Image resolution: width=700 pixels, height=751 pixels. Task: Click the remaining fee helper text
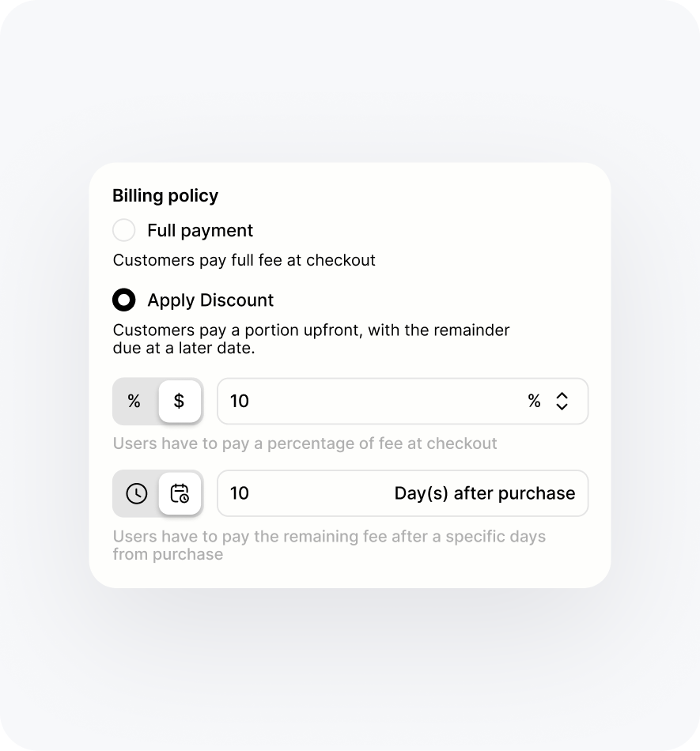[x=329, y=545]
